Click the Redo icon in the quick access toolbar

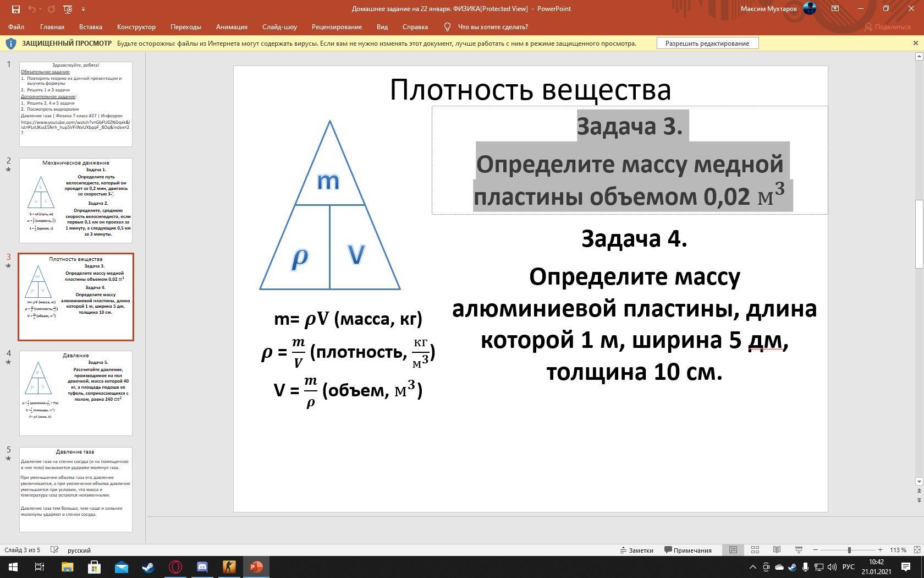pyautogui.click(x=52, y=9)
